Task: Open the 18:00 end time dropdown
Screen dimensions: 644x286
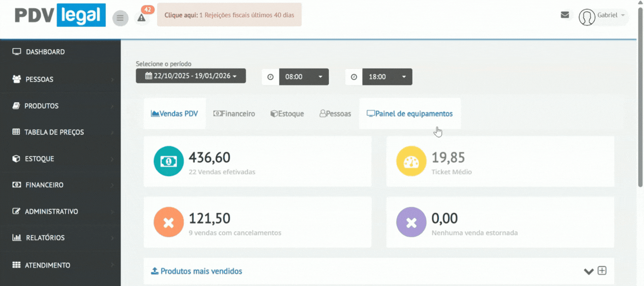Action: pyautogui.click(x=387, y=77)
